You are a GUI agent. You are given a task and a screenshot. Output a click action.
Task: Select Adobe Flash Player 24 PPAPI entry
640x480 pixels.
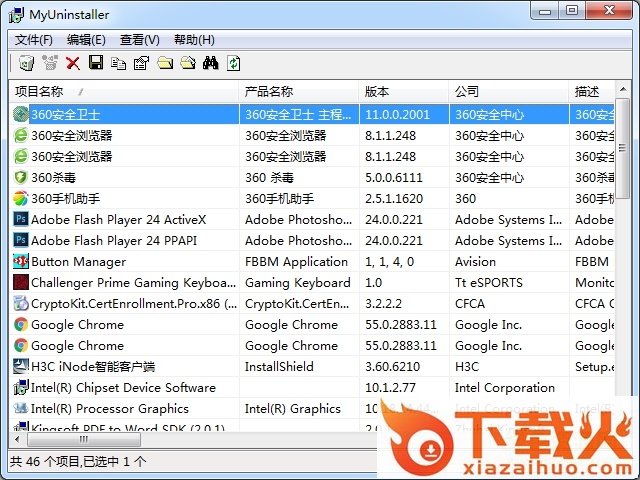(x=114, y=240)
